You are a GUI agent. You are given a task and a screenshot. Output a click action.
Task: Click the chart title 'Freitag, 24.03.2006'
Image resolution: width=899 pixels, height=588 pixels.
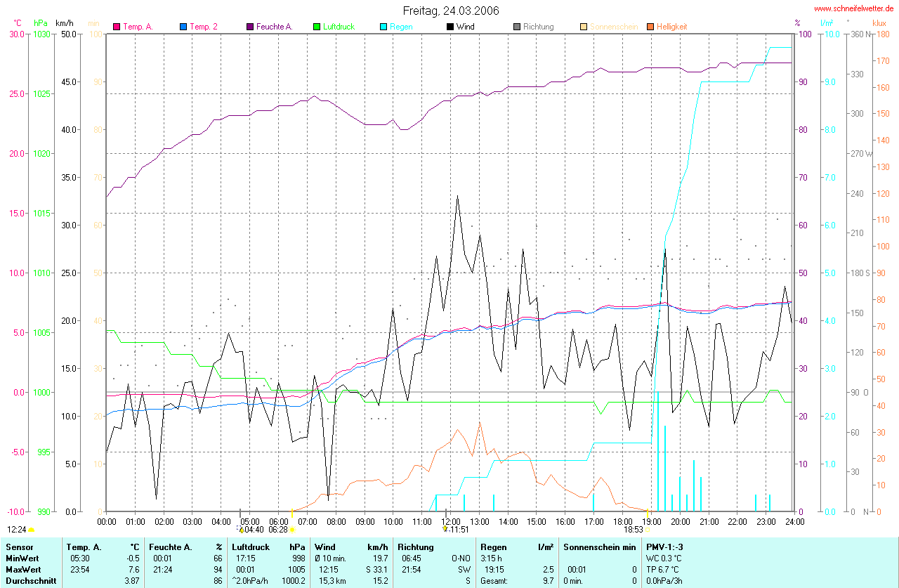[x=451, y=11]
